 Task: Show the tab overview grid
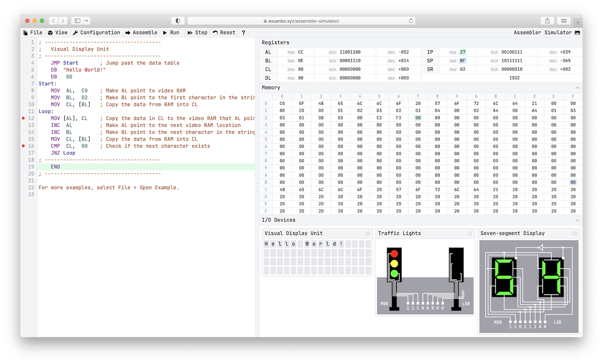[564, 21]
